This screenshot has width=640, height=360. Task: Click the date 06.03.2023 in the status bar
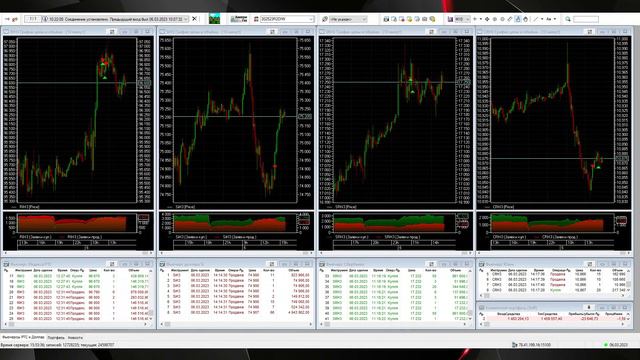618,345
